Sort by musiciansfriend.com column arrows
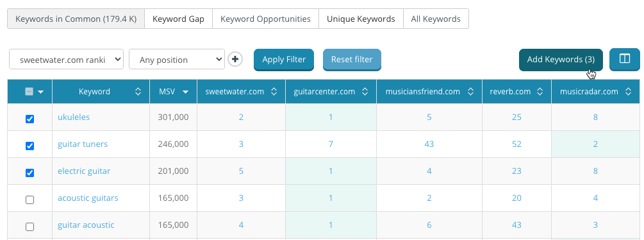 click(470, 92)
